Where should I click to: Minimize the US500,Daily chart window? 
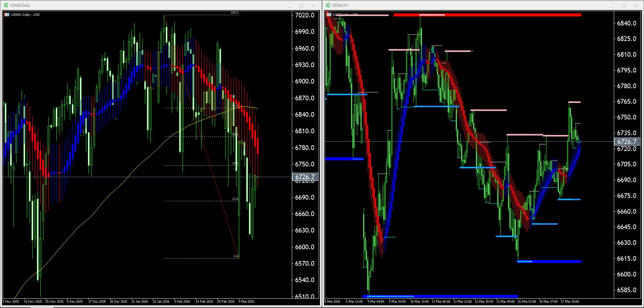pyautogui.click(x=289, y=6)
